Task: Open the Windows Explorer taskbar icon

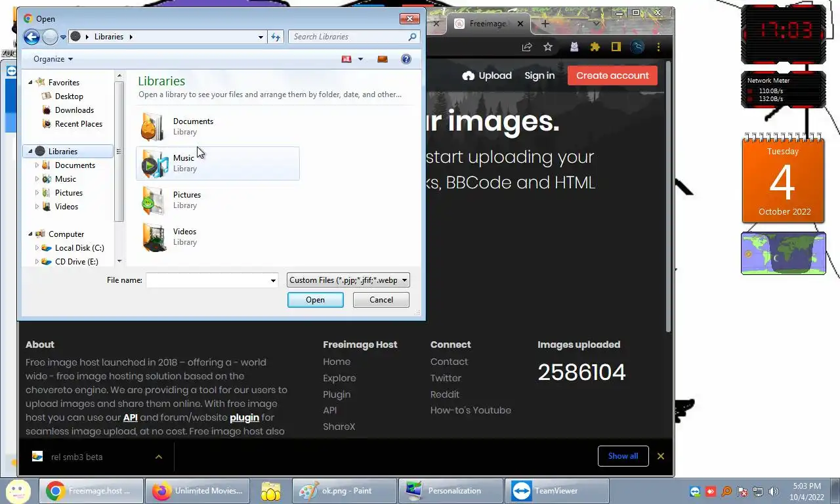Action: (270, 491)
